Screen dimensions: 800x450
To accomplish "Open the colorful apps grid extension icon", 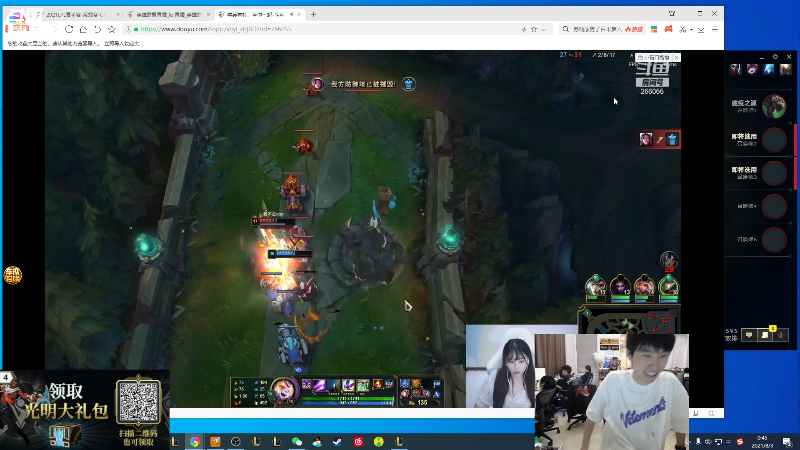I will 654,29.
